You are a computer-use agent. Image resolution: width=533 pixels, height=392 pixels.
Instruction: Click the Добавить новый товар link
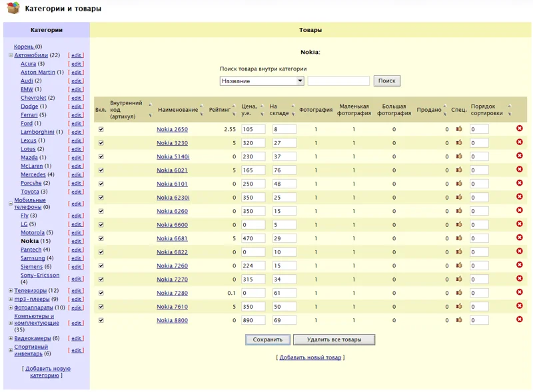pyautogui.click(x=310, y=357)
